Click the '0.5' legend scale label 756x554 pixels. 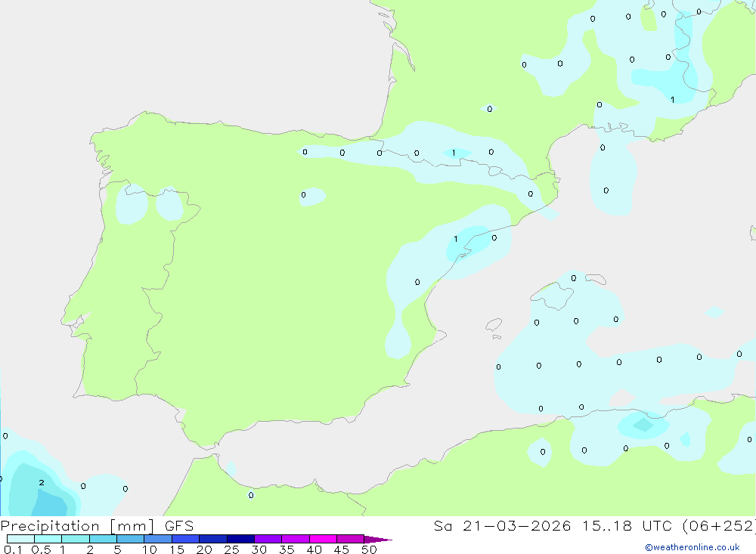coord(41,549)
